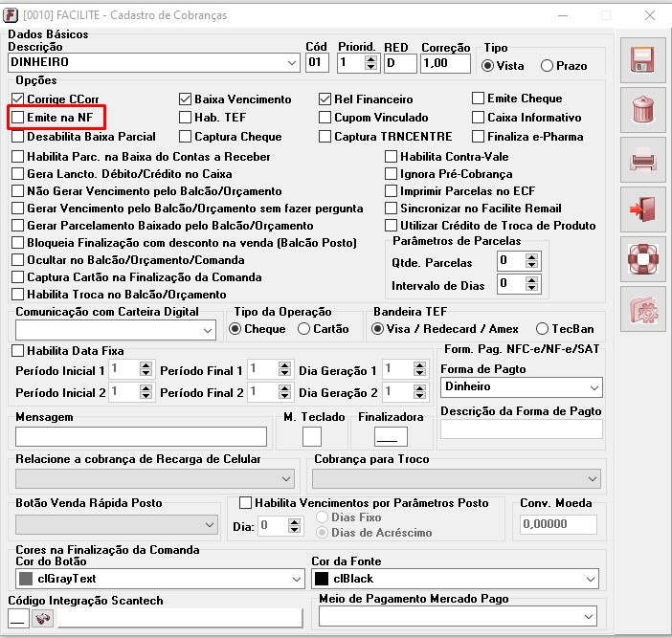Click the Priorid. spinner arrows
Viewport: 672px width, 638px height.
pos(371,63)
